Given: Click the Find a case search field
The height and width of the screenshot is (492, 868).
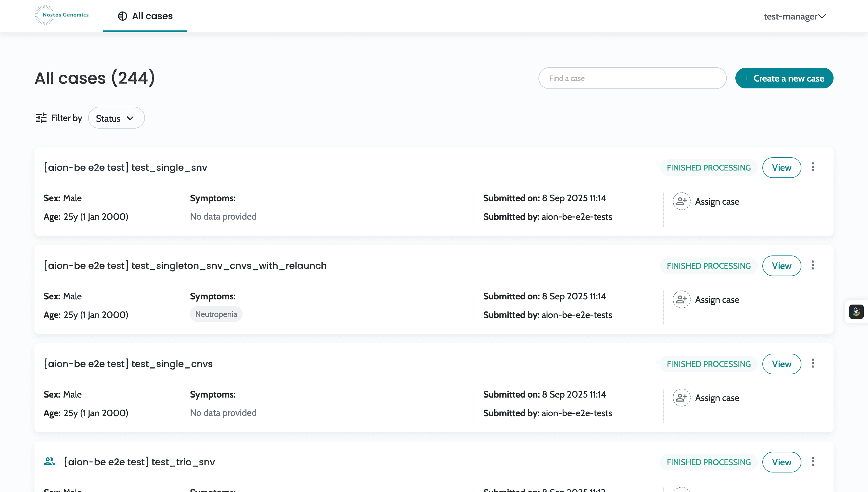Looking at the screenshot, I should (x=632, y=78).
